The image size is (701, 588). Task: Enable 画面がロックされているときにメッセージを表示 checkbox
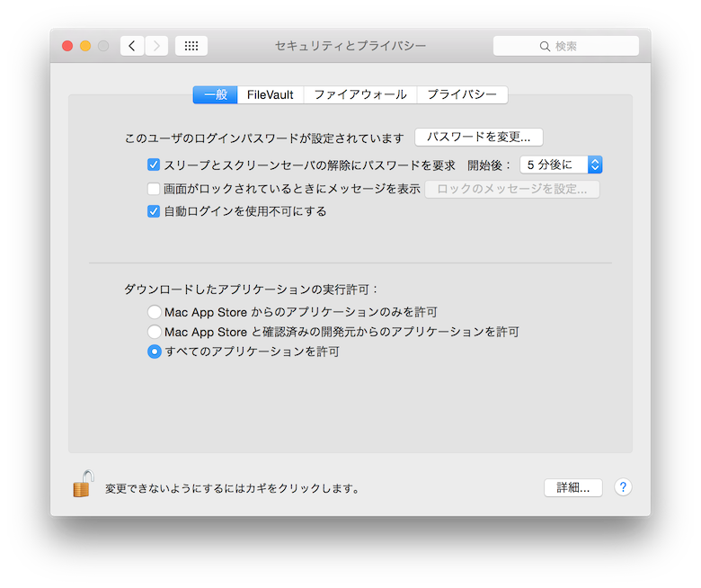[x=154, y=189]
